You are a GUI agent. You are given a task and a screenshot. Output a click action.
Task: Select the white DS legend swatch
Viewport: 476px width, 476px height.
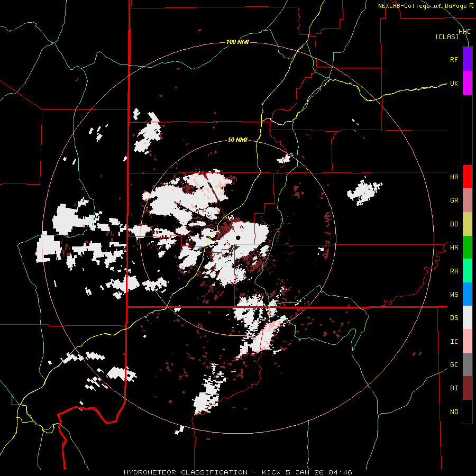[467, 318]
